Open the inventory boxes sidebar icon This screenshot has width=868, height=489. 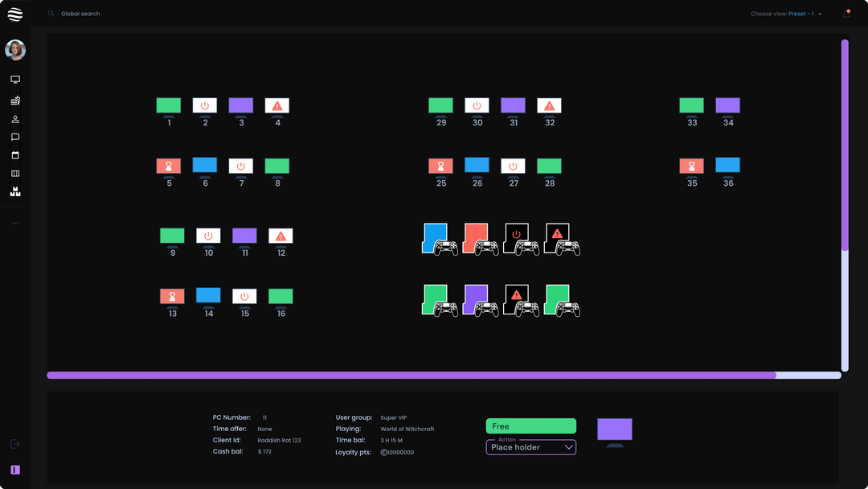pyautogui.click(x=15, y=191)
